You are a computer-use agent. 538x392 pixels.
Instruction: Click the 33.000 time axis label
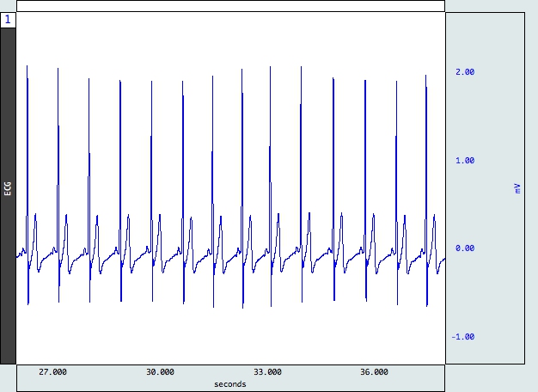click(267, 372)
